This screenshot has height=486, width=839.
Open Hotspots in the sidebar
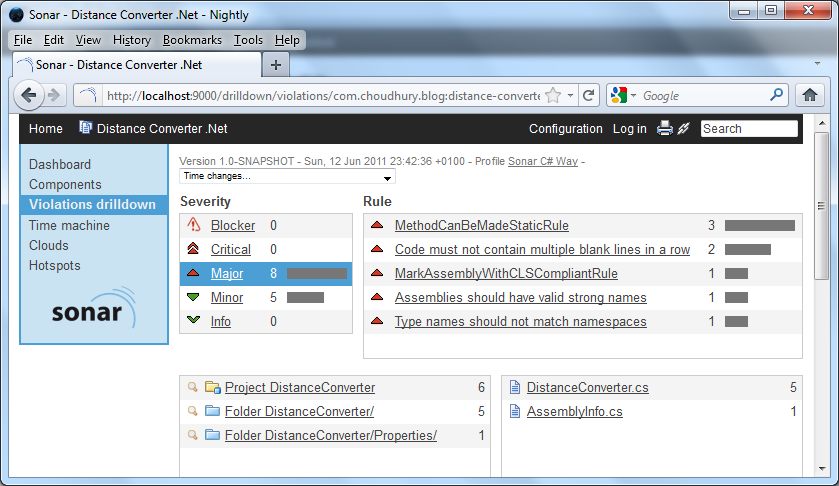pos(55,265)
